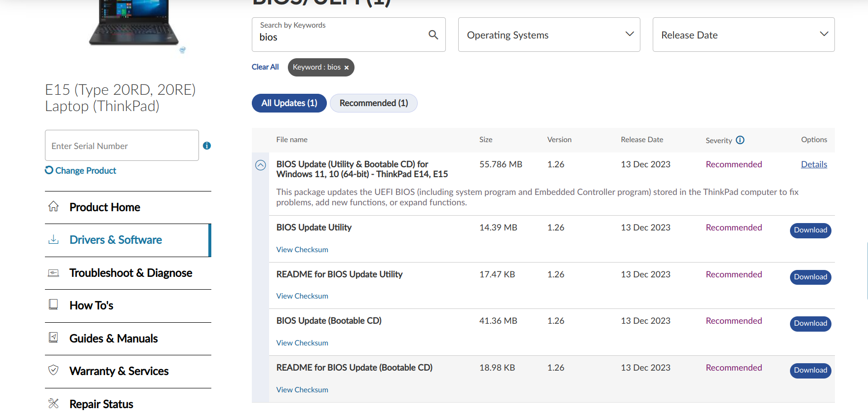View Checksum for README for BIOS Update Utility

pos(302,296)
